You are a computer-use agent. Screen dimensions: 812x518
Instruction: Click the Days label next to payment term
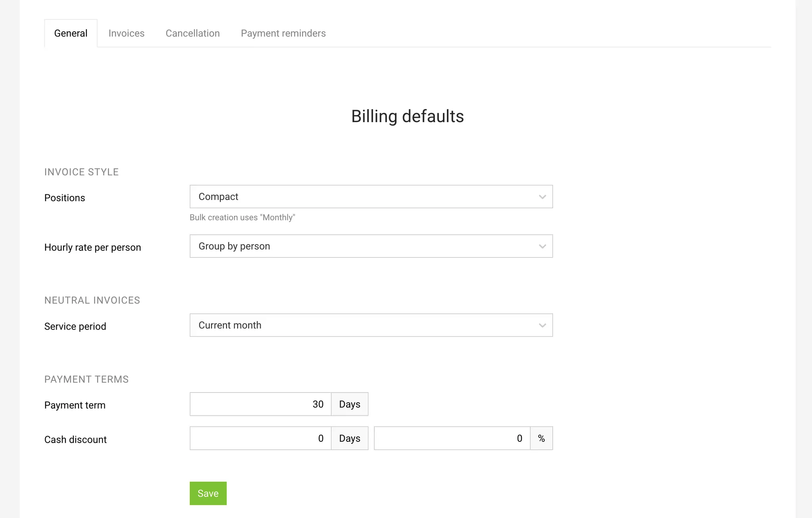click(349, 404)
